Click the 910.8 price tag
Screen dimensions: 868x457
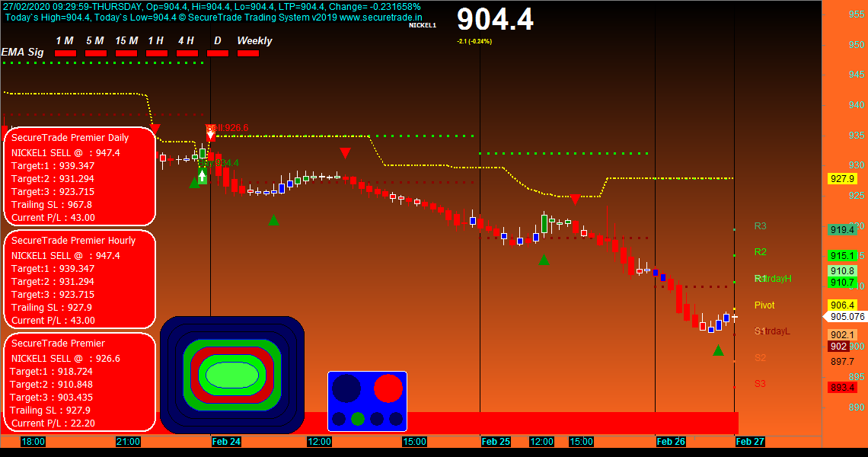coord(843,271)
